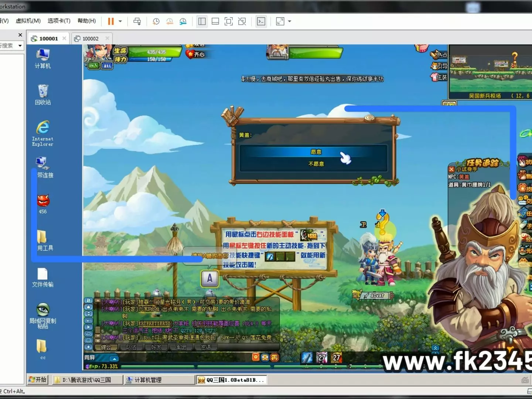The width and height of the screenshot is (532, 399).
Task: Click the A key attack skill button
Action: click(209, 279)
